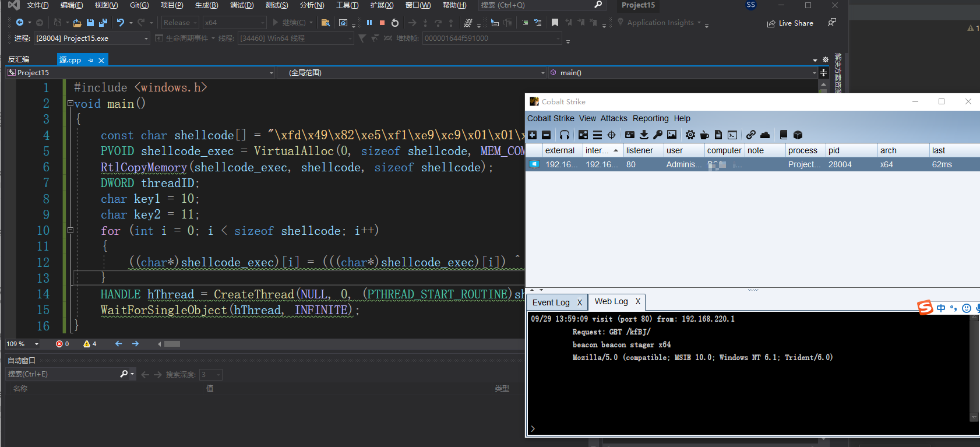Close the 源.cpp editor tab
The width and height of the screenshot is (980, 447).
(x=101, y=60)
